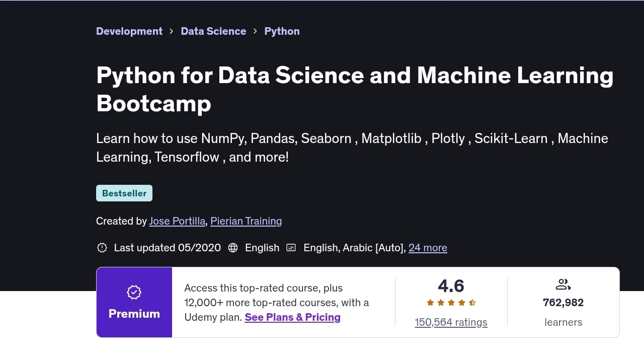Click the Premium verified checkmark icon
Image resolution: width=644 pixels, height=359 pixels.
(134, 292)
